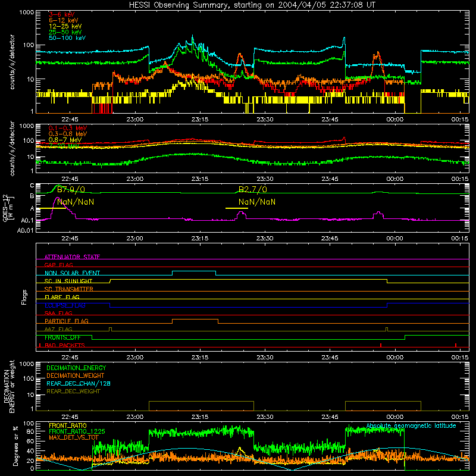Viewport: 476px width, 476px height.
Task: Click the B7.9/0 GOES flare annotation
Action: (x=71, y=190)
